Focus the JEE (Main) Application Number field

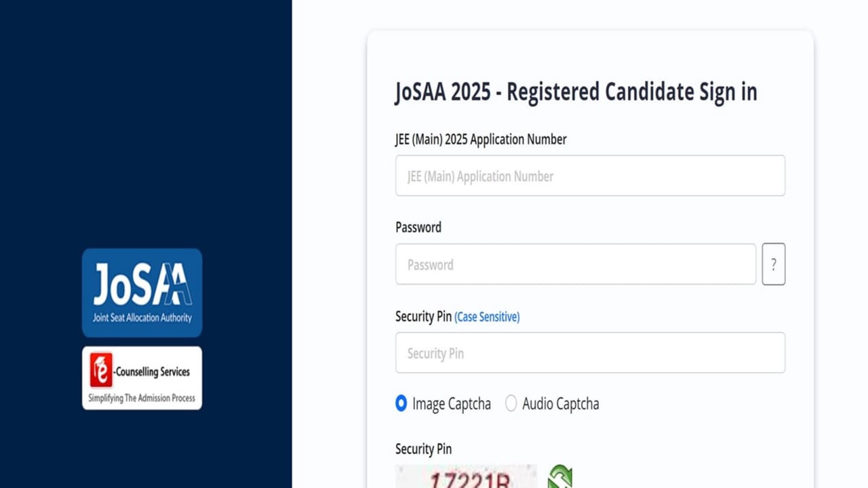tap(590, 176)
